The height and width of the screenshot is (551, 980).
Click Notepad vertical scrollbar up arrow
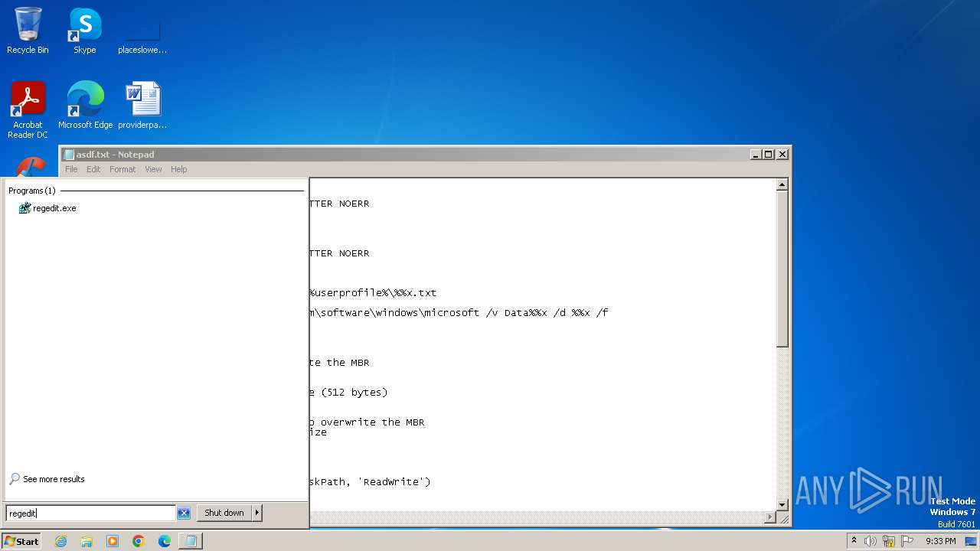pos(782,184)
